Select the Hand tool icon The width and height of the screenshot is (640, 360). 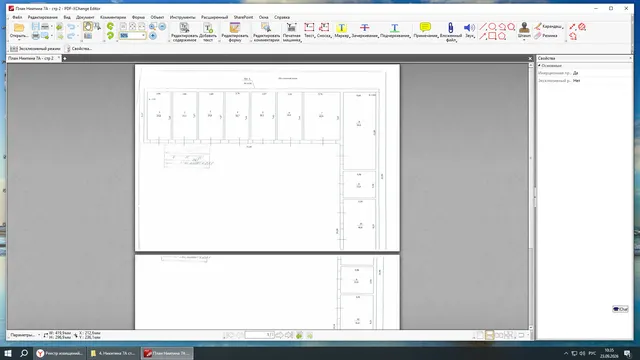tap(88, 27)
